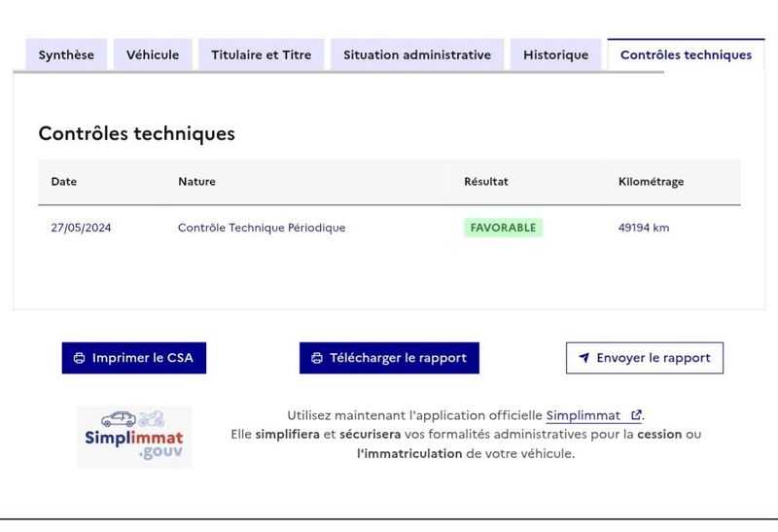The image size is (778, 532).
Task: Open the Titulaire et Titre tab
Action: (261, 54)
